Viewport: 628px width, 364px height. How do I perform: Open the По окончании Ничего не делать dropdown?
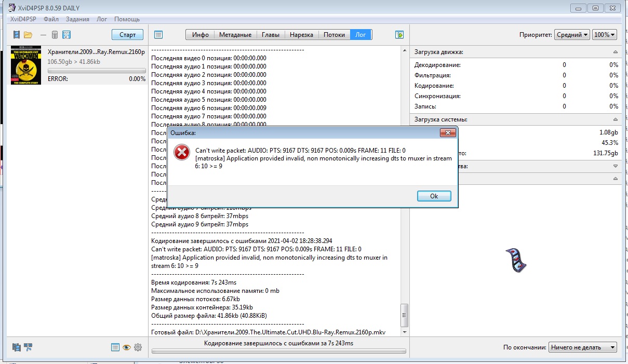tap(583, 347)
